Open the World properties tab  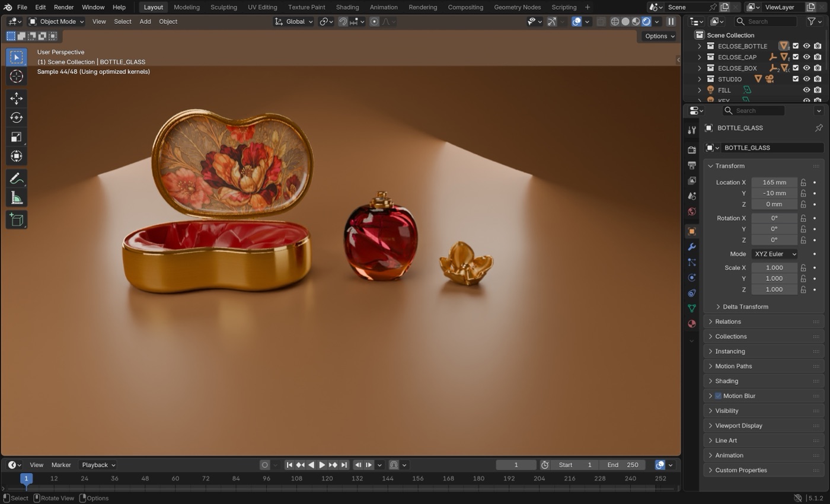(691, 212)
